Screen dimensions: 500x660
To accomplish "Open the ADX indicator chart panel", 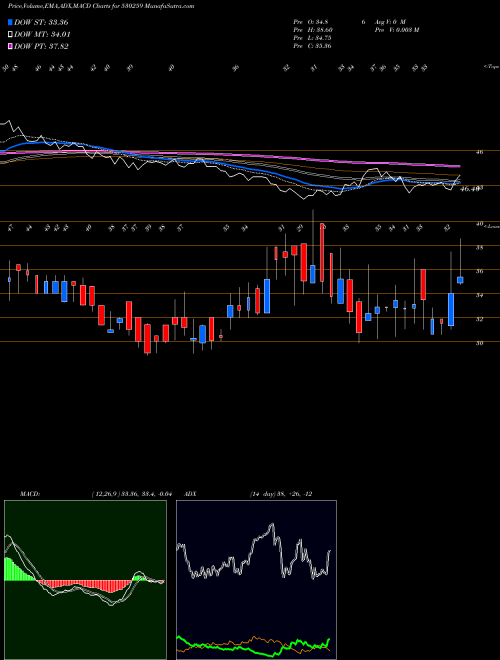I will 256,580.
